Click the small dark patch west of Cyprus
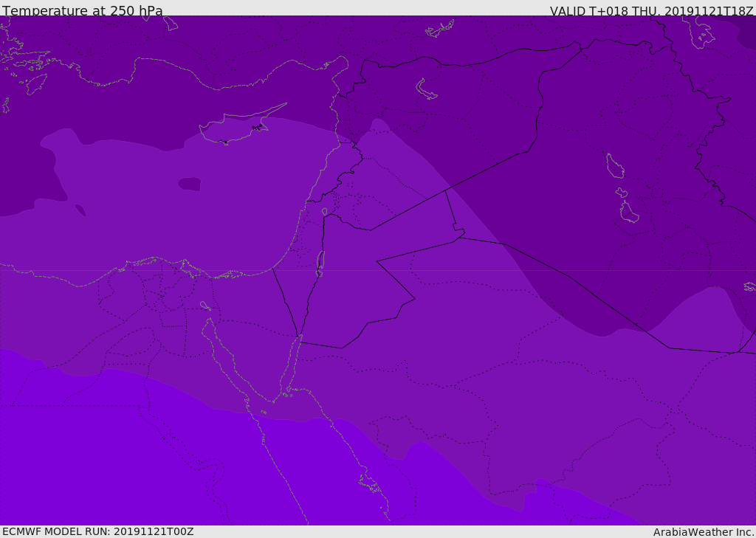 (190, 183)
